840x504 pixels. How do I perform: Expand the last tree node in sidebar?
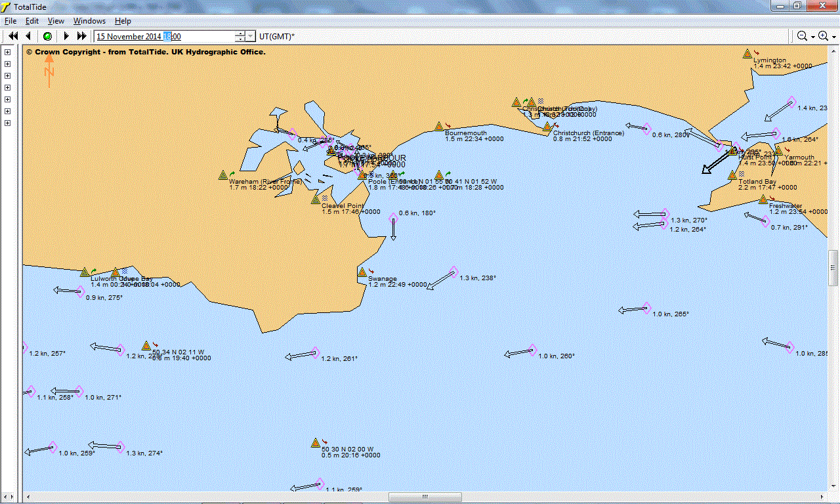[8, 123]
